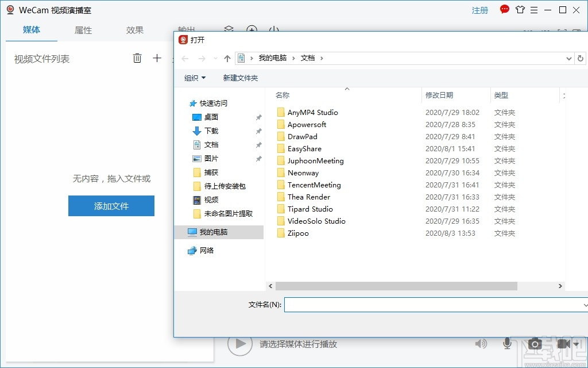Select 我的电脑 in navigation pane

point(219,232)
